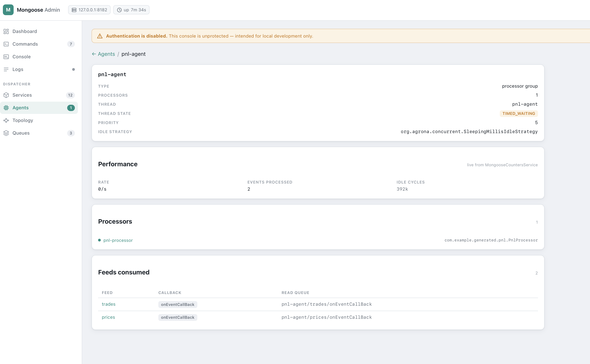
Task: Open the Dashboard page
Action: tap(39, 31)
